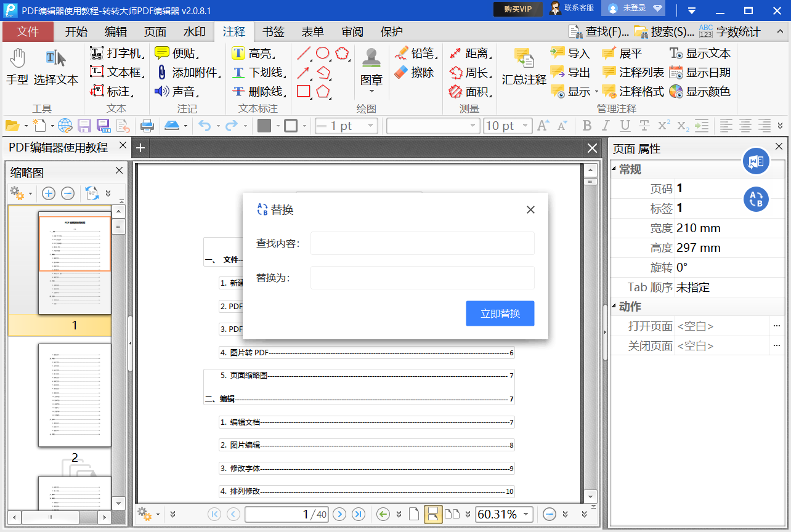Select the Eraser (擦除) tool
Screen dimensions: 791x532
tap(415, 73)
